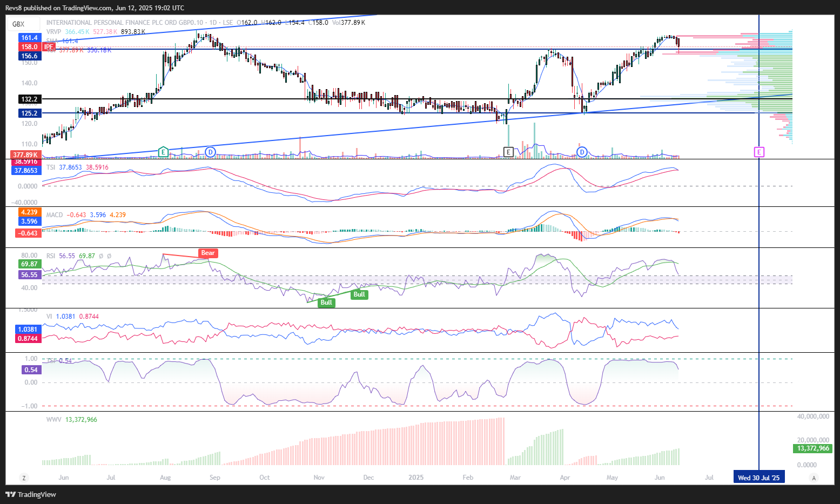This screenshot has width=840, height=504.
Task: Click the 158.0 red last price label
Action: tap(29, 47)
